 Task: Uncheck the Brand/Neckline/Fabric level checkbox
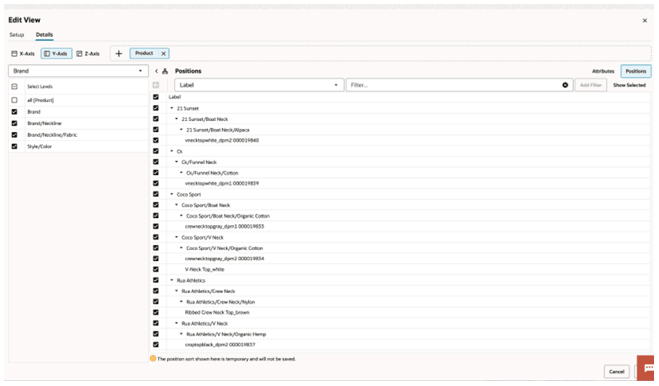[14, 135]
